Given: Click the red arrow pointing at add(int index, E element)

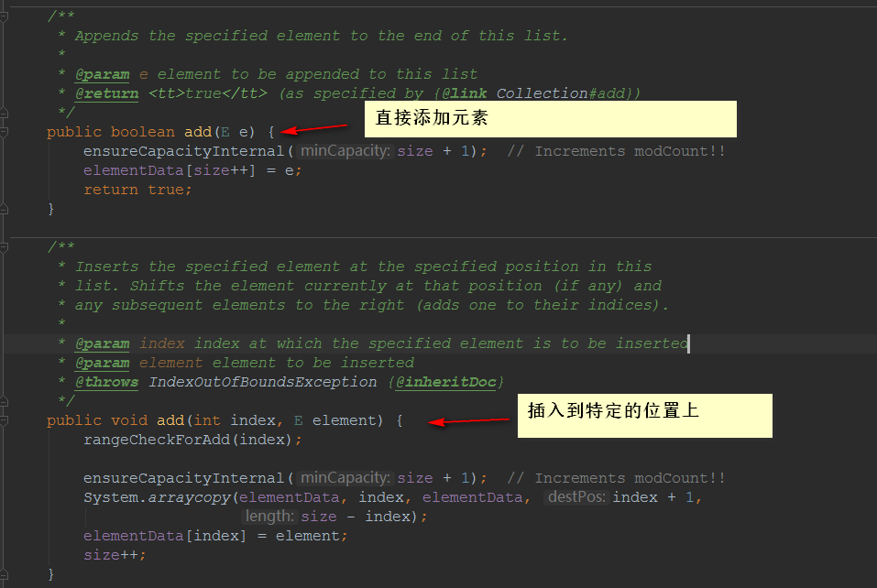Looking at the screenshot, I should tap(468, 421).
